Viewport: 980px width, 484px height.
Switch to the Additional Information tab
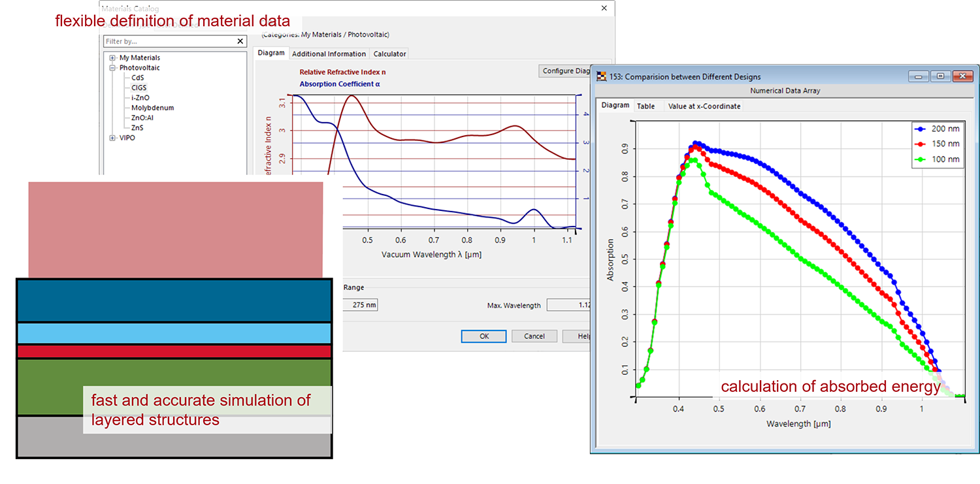[329, 54]
